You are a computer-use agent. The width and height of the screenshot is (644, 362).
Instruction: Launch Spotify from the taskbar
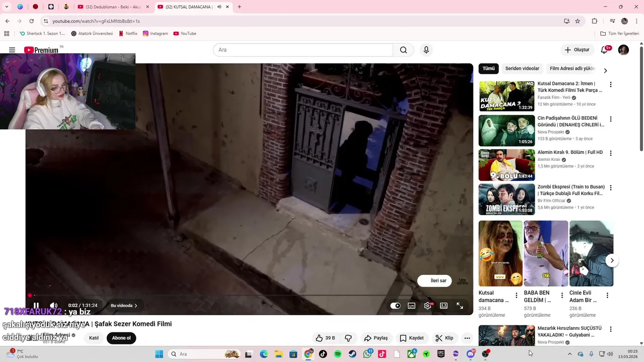[338, 354]
